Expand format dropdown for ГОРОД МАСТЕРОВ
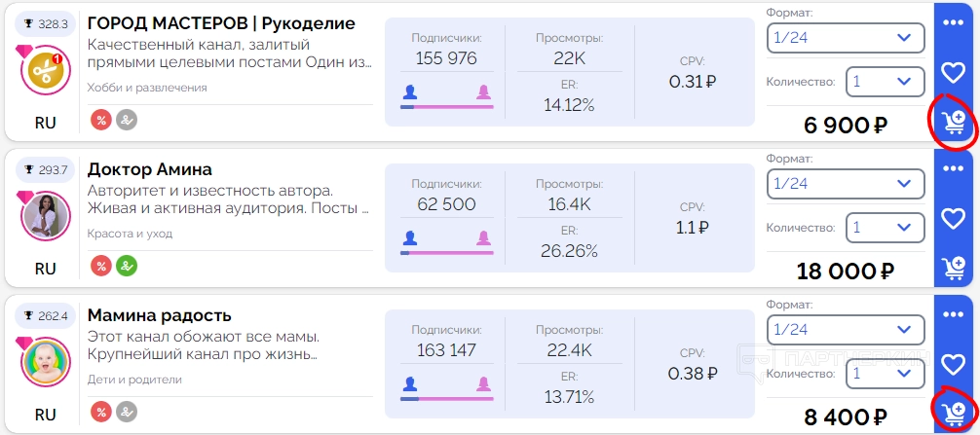The height and width of the screenshot is (435, 980). point(845,38)
